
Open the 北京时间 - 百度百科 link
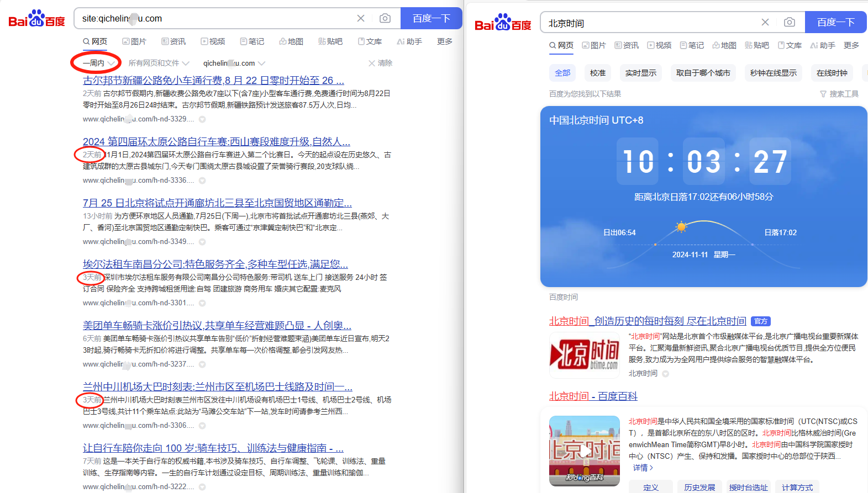(x=593, y=396)
